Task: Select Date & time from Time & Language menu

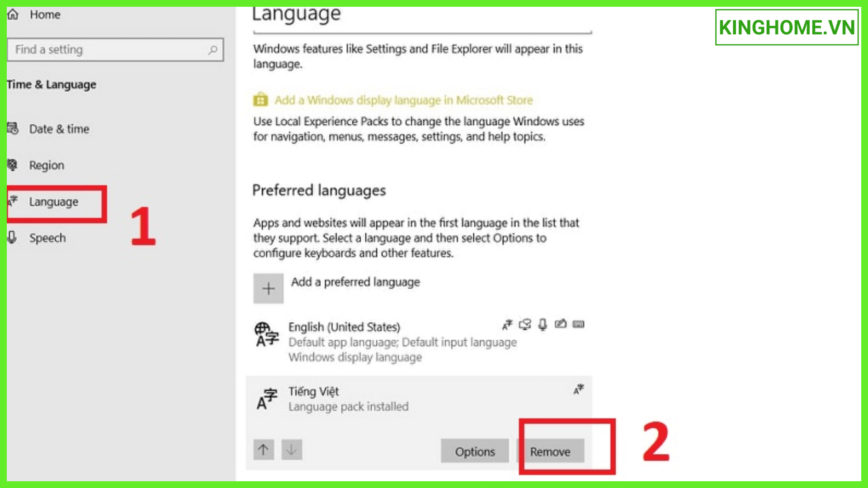Action: (x=59, y=128)
